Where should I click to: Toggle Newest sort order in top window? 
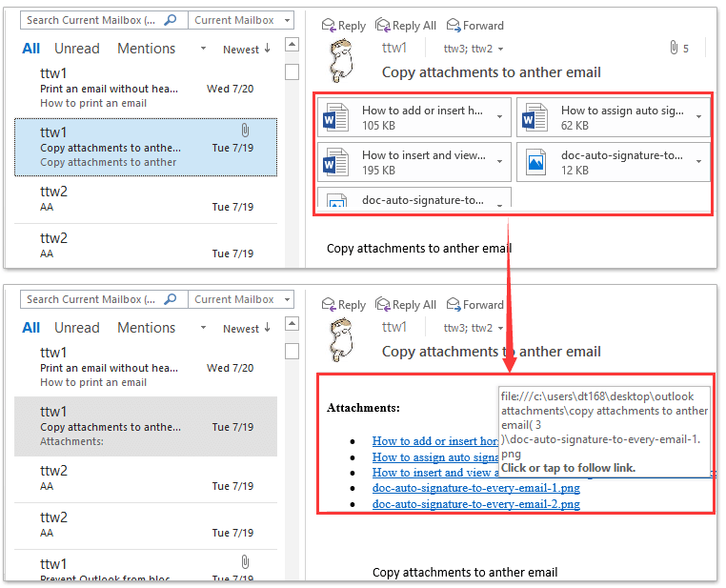click(x=247, y=49)
